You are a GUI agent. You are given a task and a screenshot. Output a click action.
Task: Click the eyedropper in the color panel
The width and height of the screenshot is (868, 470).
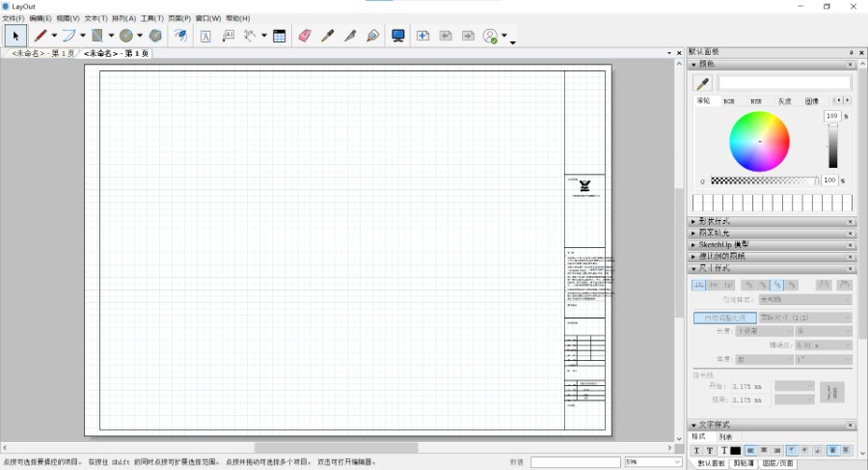pos(702,84)
